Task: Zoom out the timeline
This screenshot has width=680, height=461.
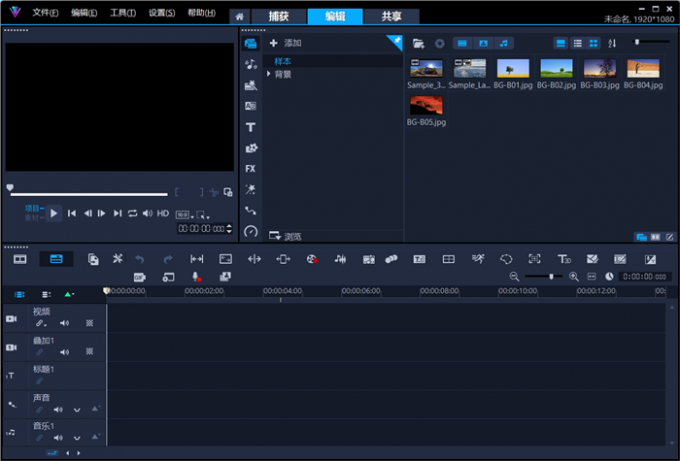Action: tap(514, 277)
